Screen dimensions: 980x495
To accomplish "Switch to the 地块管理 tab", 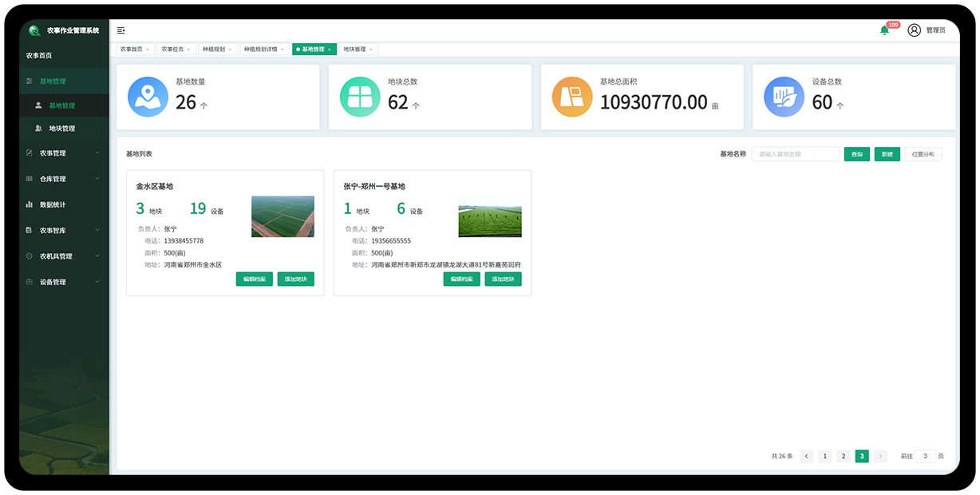I will [x=354, y=49].
